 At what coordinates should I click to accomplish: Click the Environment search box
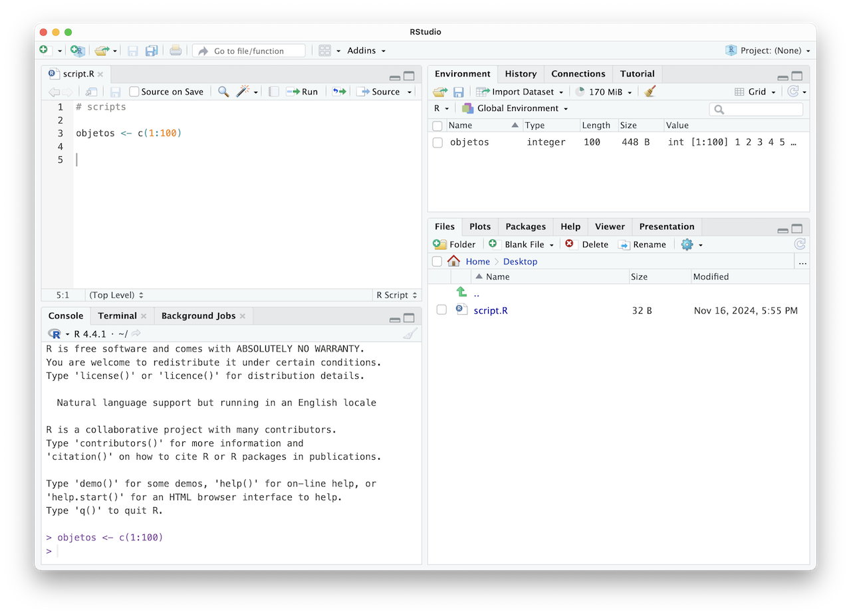tap(756, 109)
